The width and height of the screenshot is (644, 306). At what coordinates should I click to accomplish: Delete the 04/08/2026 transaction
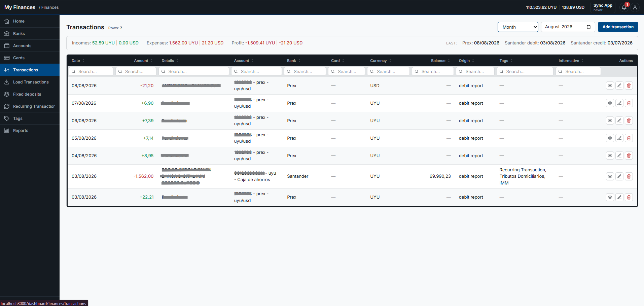(629, 156)
